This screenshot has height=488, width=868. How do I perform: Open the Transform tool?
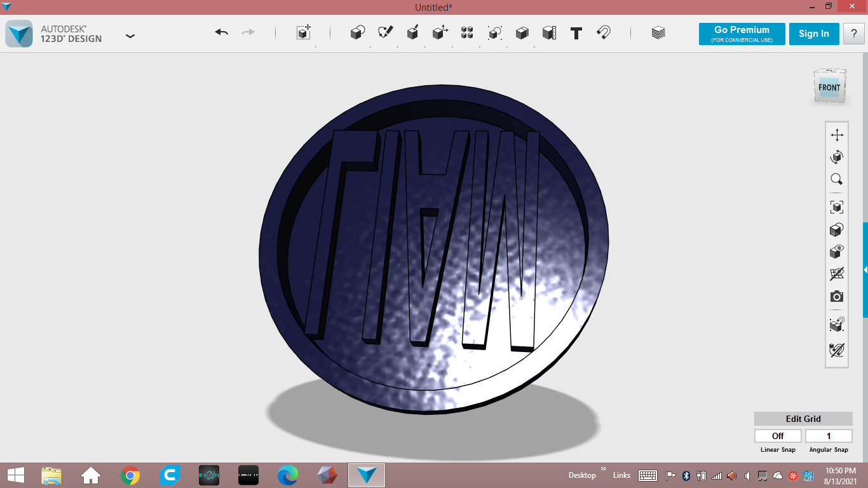pos(304,32)
